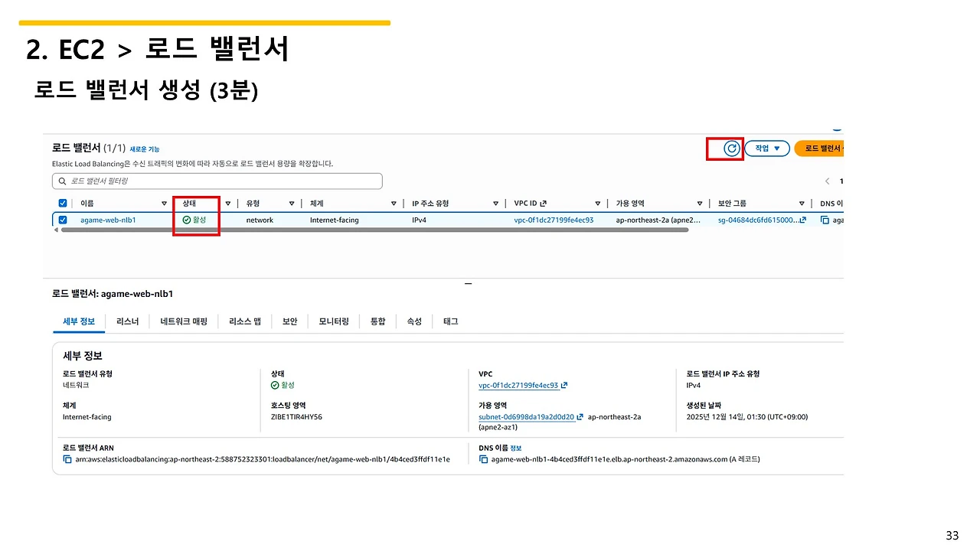The width and height of the screenshot is (980, 551).
Task: Open the VPC ID column filter dropdown
Action: [597, 203]
